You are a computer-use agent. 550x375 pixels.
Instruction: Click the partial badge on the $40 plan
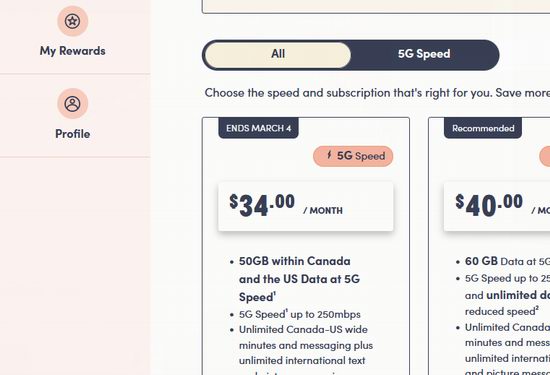(545, 156)
